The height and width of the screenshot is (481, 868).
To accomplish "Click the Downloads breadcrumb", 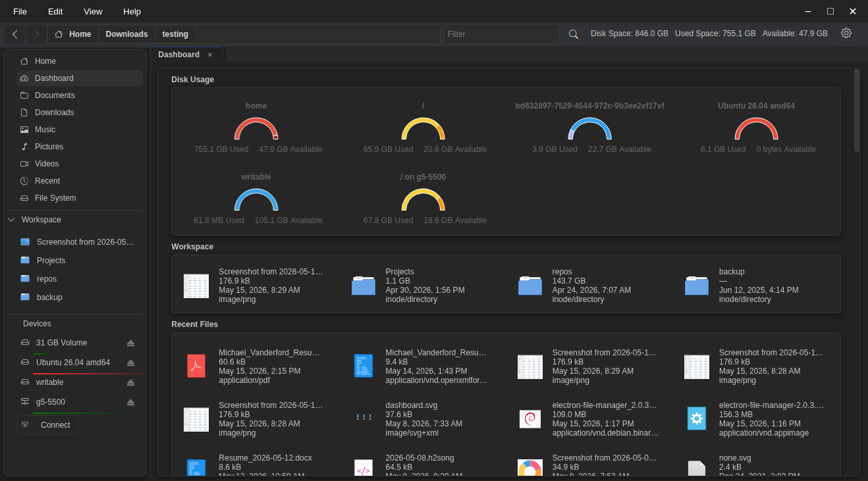I will tap(126, 34).
